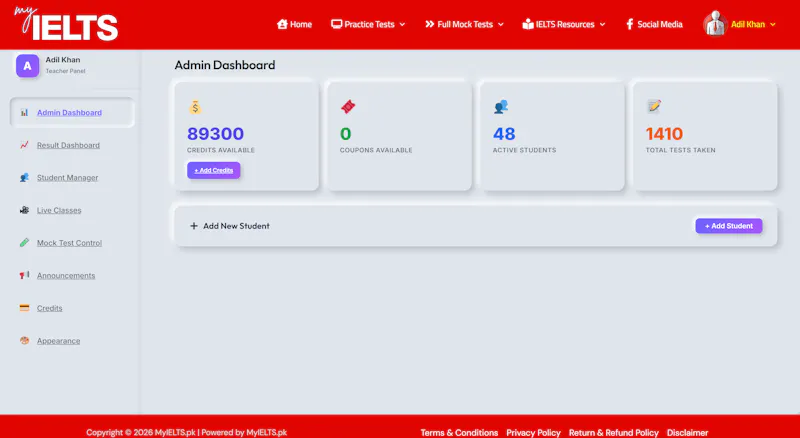Click the 89300 credits value

215,134
